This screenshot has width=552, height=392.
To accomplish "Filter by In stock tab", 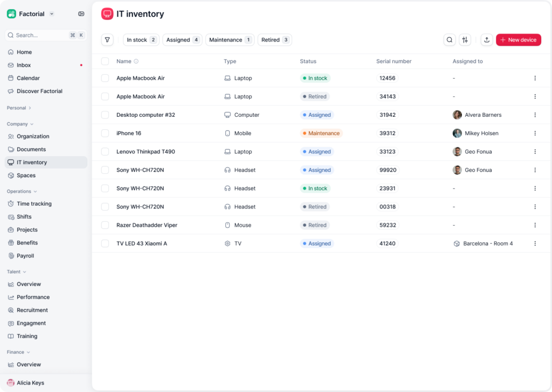I will pyautogui.click(x=141, y=40).
